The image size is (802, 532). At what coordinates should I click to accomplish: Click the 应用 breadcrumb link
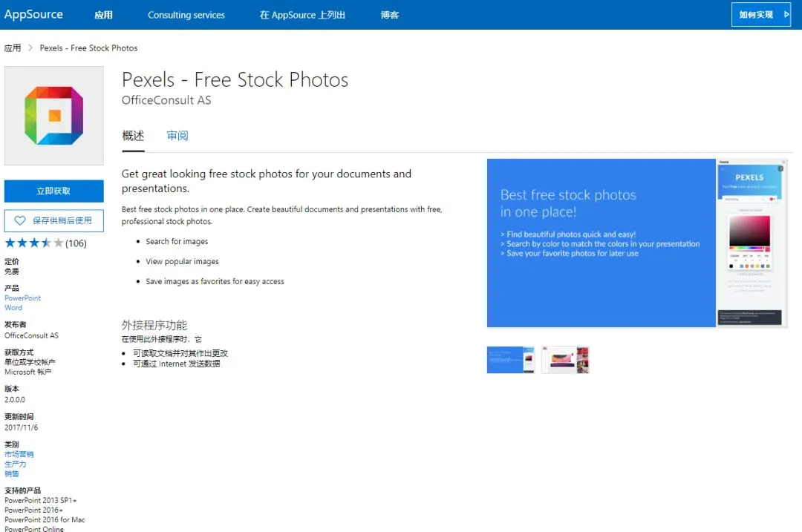pos(13,48)
